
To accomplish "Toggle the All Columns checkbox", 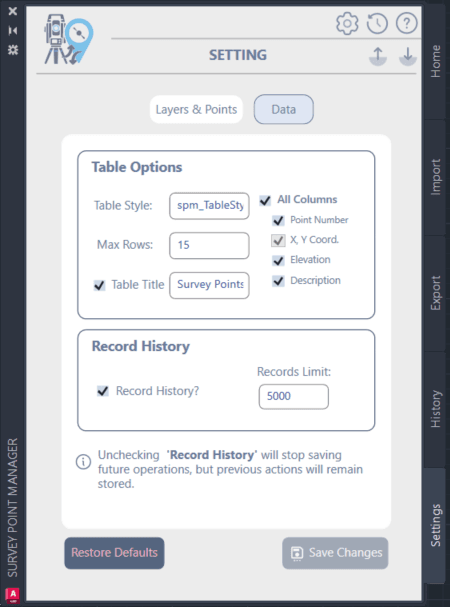I will (x=265, y=201).
